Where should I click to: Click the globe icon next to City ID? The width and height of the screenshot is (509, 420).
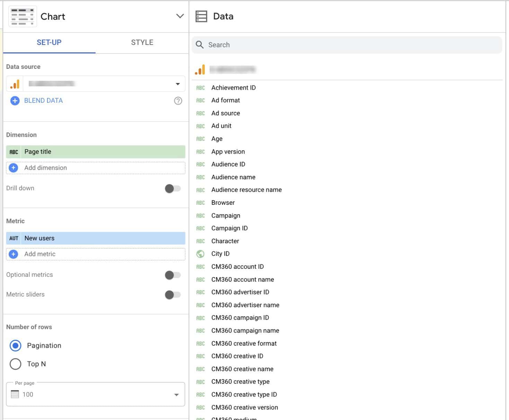click(x=200, y=254)
